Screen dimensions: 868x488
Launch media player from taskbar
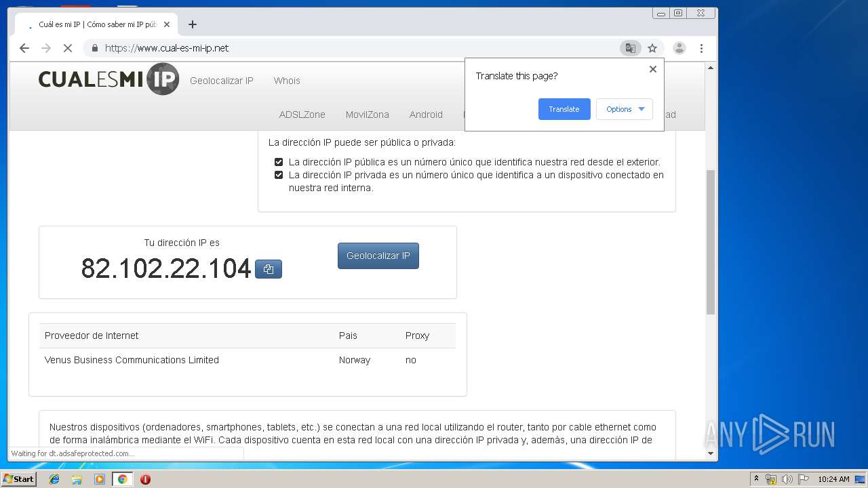(x=100, y=479)
